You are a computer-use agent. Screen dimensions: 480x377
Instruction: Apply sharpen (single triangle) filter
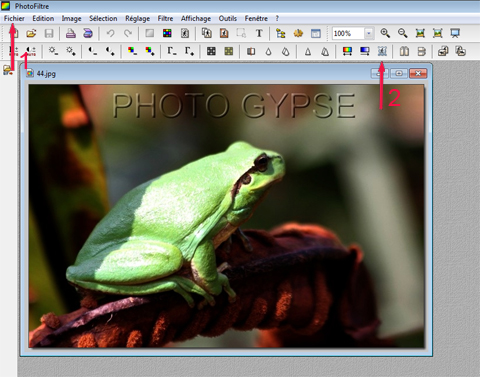point(308,51)
